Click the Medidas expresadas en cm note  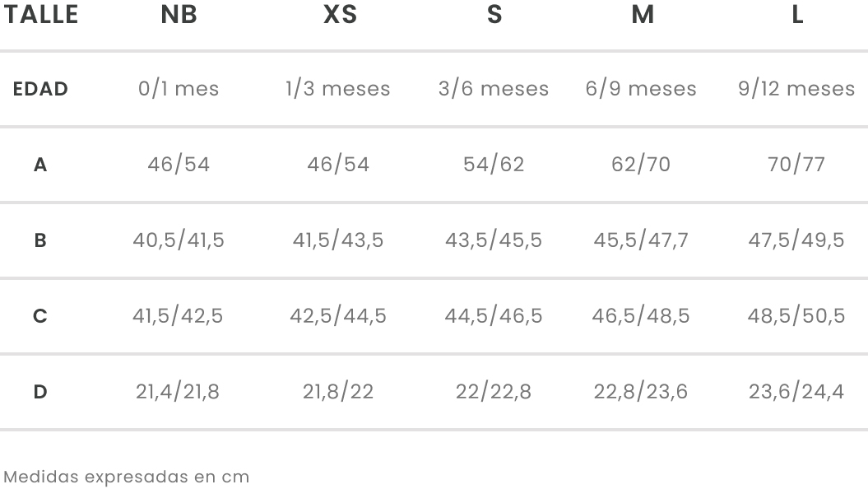tap(126, 477)
